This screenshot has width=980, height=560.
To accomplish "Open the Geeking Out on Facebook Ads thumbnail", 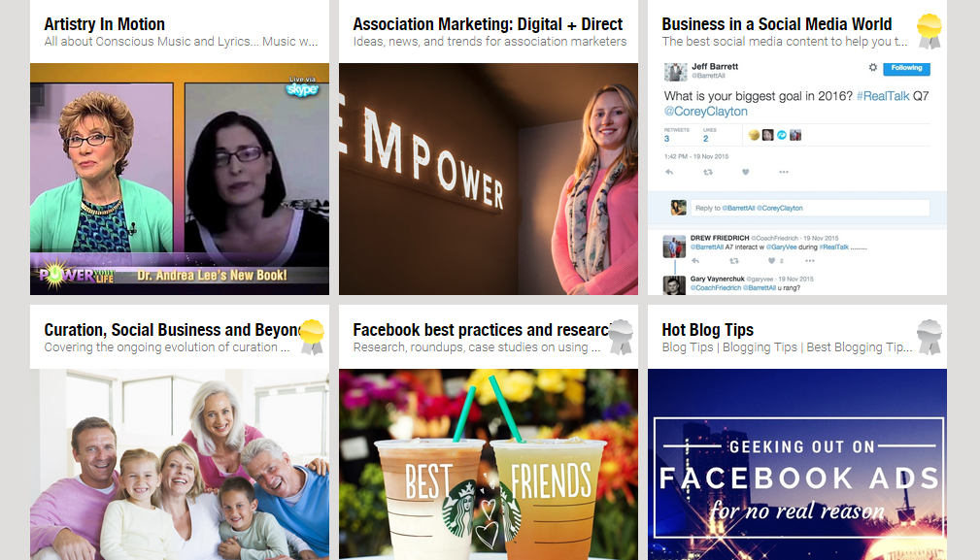I will tap(796, 464).
